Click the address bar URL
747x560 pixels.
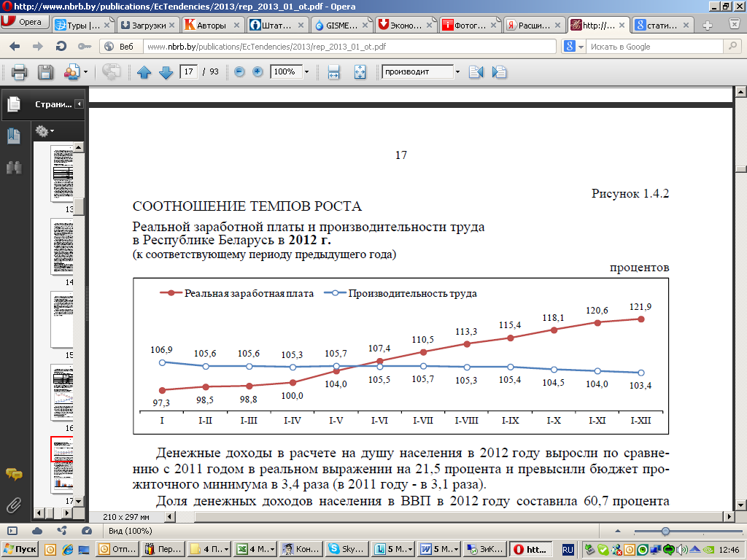tap(350, 46)
